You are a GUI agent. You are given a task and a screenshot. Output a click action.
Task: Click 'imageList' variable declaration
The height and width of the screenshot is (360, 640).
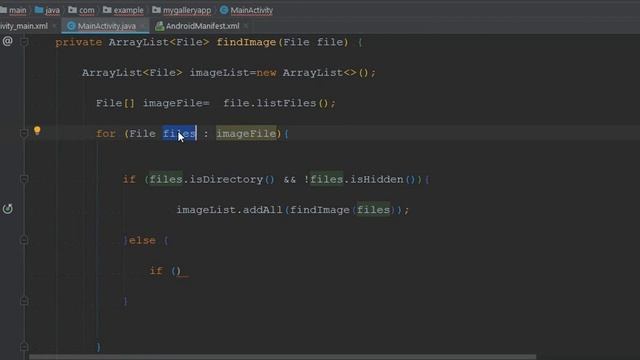pyautogui.click(x=220, y=73)
